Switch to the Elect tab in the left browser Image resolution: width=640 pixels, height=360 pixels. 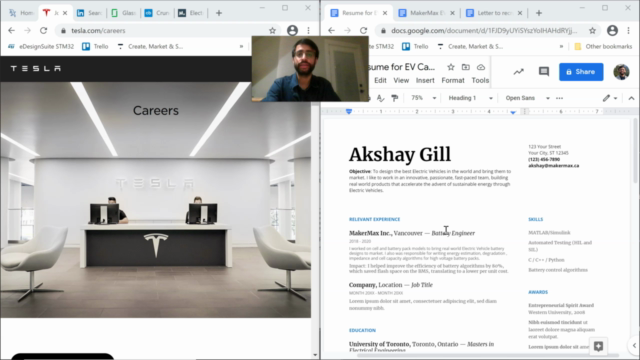tap(191, 13)
